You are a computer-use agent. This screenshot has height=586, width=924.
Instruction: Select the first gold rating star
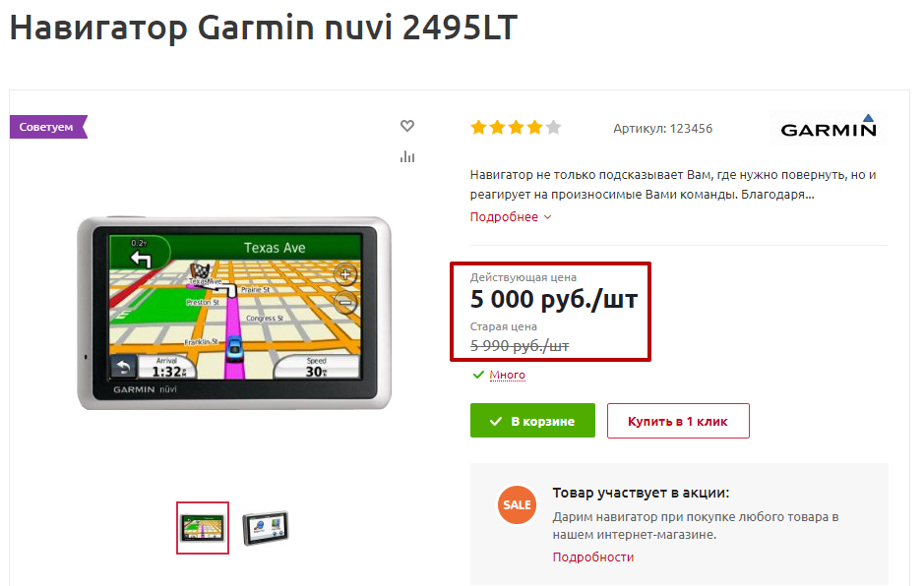478,127
